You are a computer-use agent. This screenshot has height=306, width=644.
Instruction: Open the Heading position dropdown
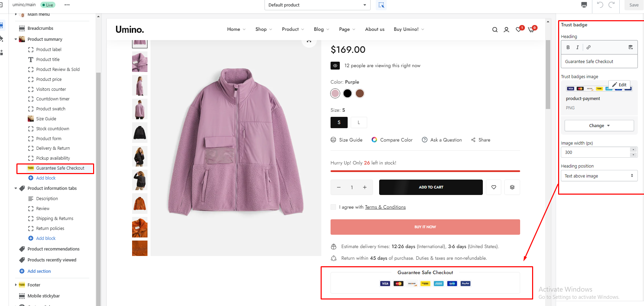coord(599,176)
